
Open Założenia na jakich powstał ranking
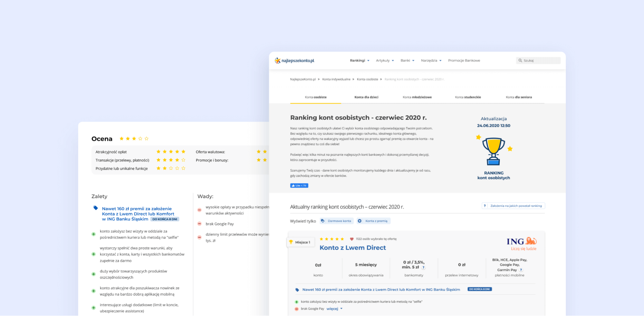(514, 206)
